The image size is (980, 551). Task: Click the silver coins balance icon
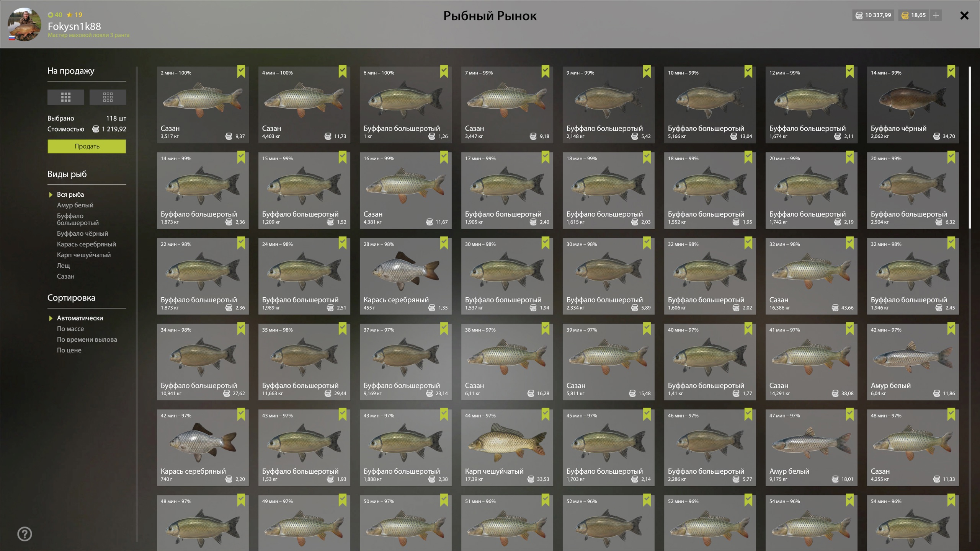pos(859,15)
